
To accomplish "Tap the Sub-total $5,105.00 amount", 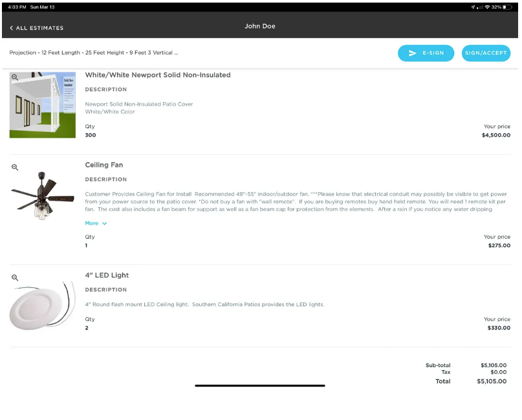I will pyautogui.click(x=494, y=366).
